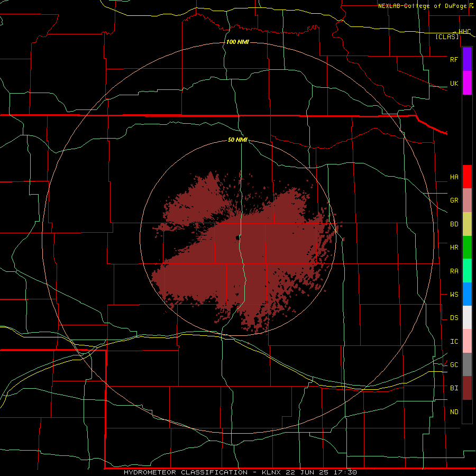The height and width of the screenshot is (476, 476).
Task: Click the RA legend label
Action: [x=454, y=271]
